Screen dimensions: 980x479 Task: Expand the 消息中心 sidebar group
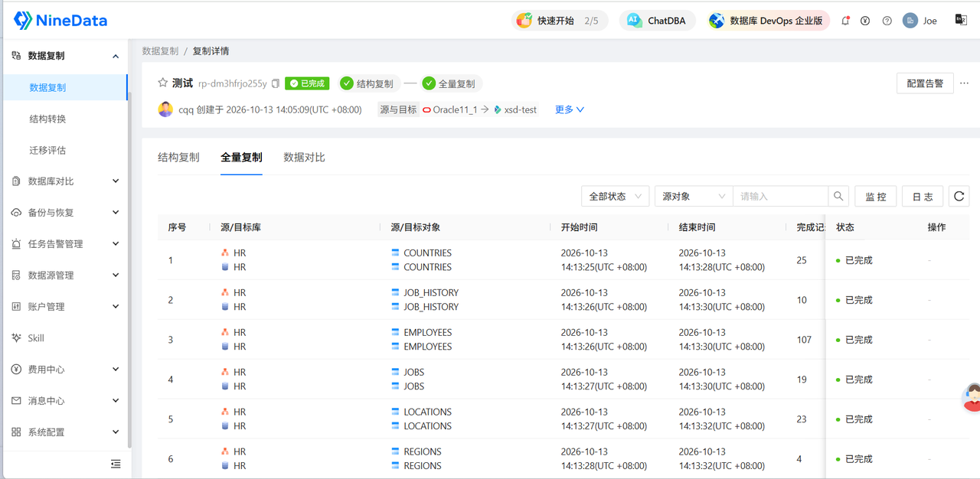pyautogui.click(x=116, y=401)
